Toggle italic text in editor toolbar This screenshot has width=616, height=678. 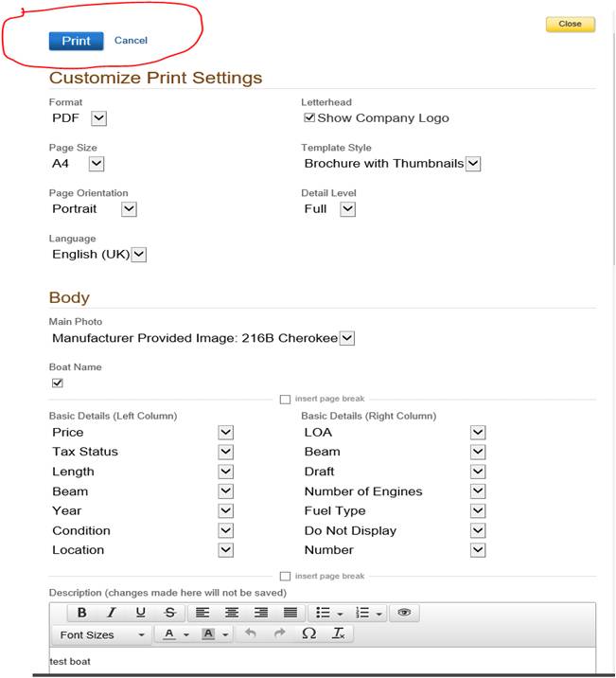[111, 613]
